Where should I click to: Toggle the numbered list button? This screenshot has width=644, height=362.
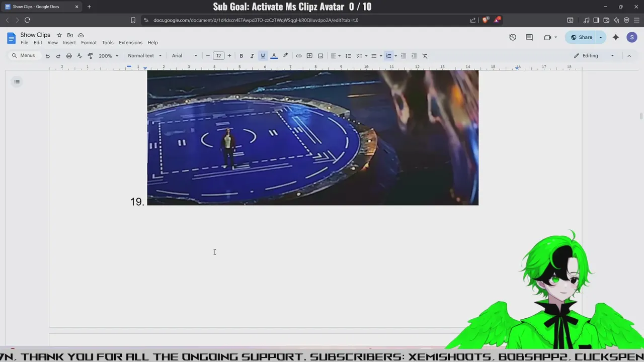tap(388, 56)
